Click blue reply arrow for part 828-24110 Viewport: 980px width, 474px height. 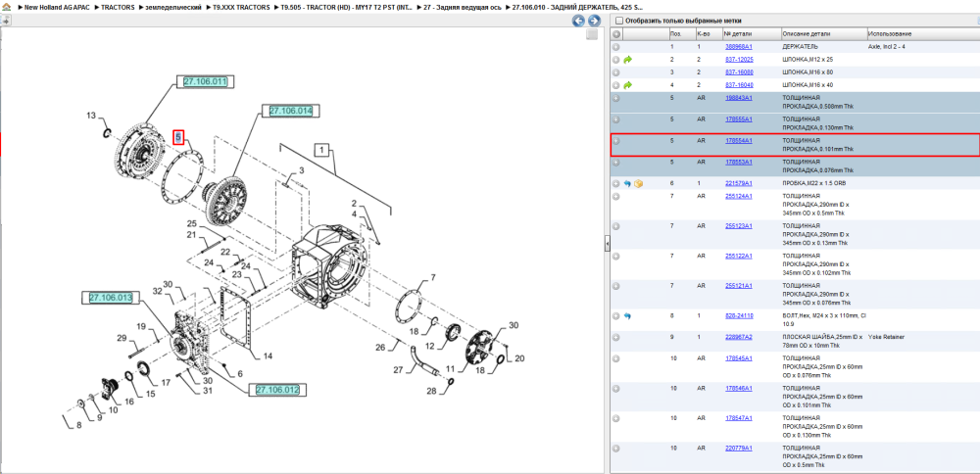pos(628,316)
